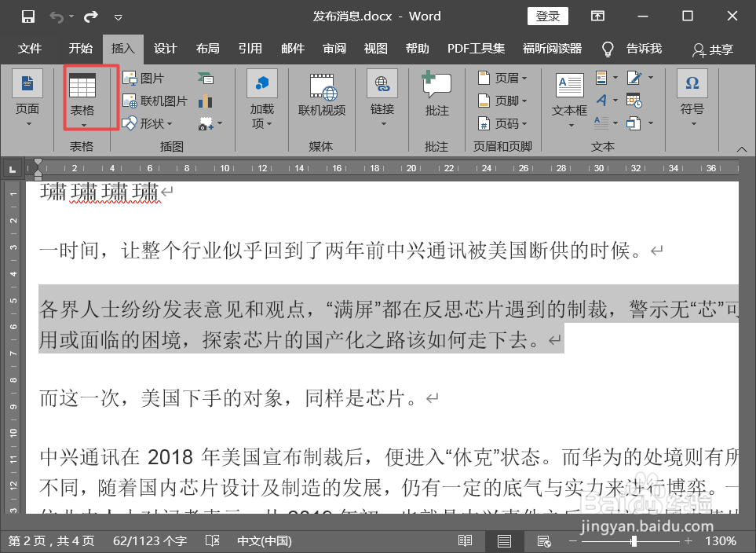Click the 中文(中国) language indicator
Image resolution: width=756 pixels, height=553 pixels.
pos(265,541)
